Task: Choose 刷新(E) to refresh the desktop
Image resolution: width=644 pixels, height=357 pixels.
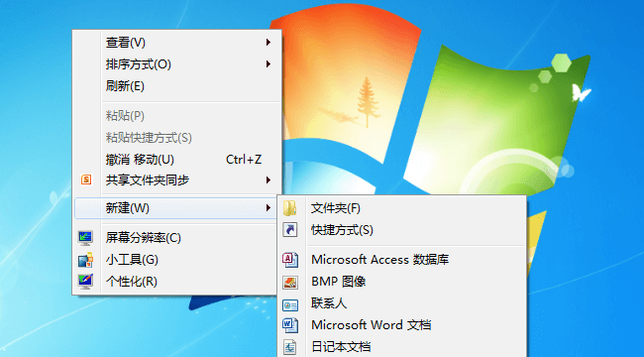Action: [176, 86]
